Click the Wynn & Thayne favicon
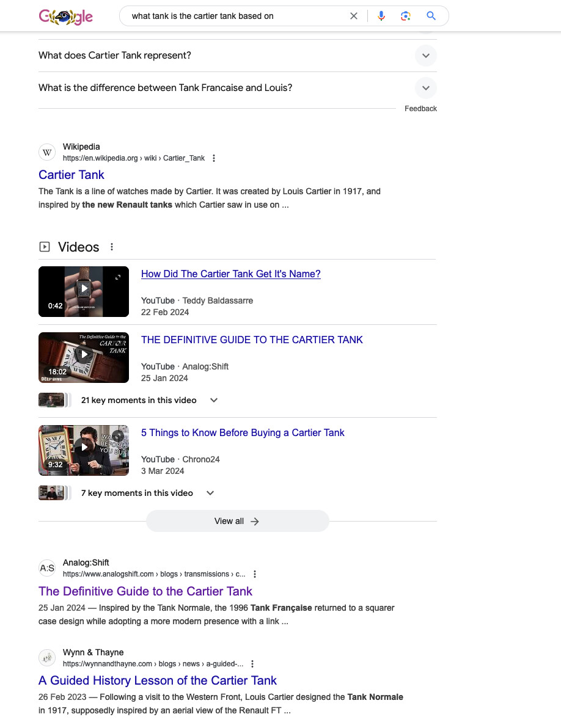This screenshot has width=561, height=728. 47,657
